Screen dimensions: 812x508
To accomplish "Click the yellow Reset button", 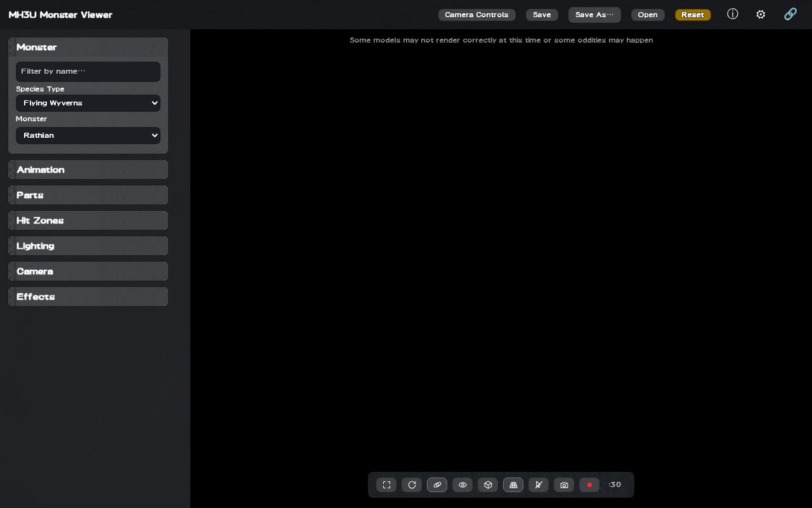I will click(x=693, y=15).
